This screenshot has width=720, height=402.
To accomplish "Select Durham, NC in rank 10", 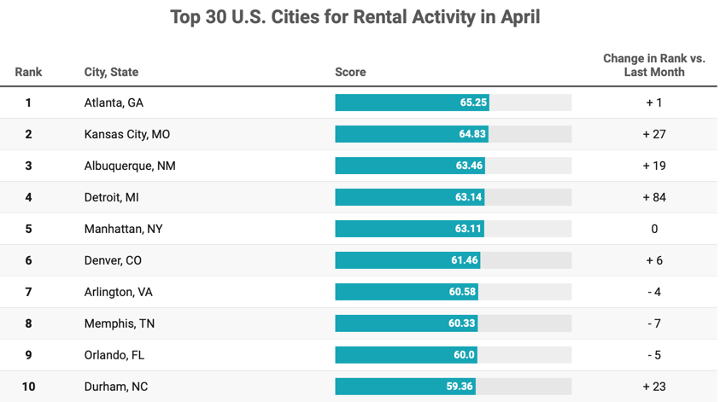I will [116, 386].
